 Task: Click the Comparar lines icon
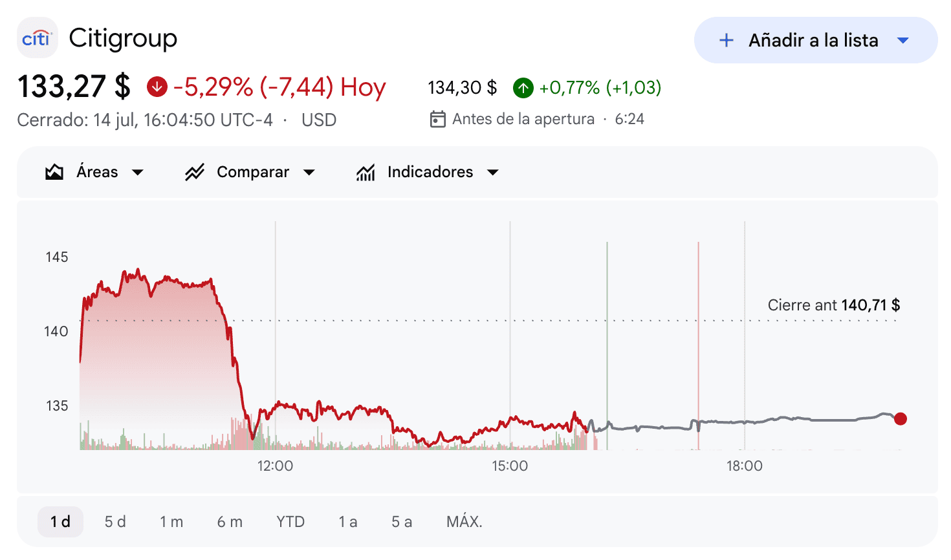click(x=195, y=172)
